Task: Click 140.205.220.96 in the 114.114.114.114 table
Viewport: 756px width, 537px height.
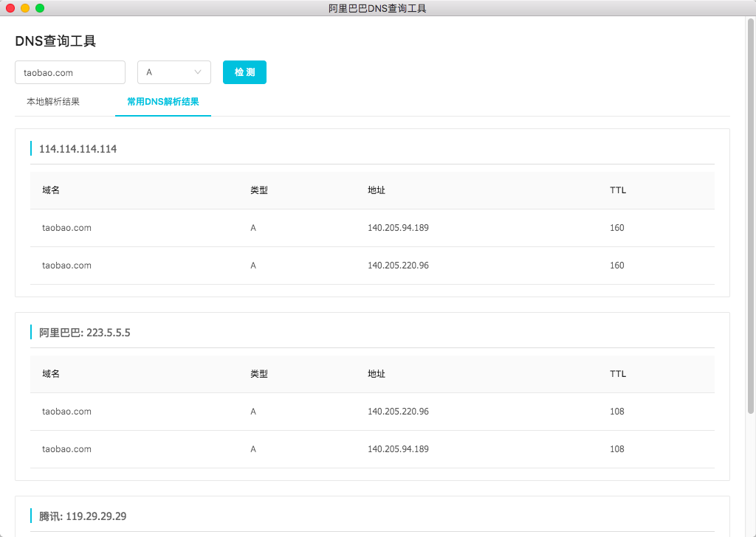Action: (x=398, y=266)
